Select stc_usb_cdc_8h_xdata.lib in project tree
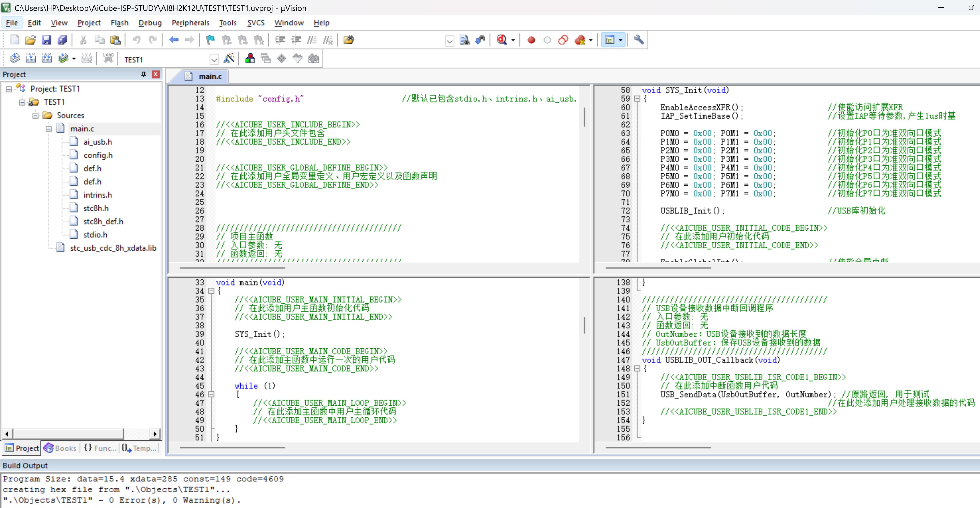The height and width of the screenshot is (508, 980). point(113,248)
